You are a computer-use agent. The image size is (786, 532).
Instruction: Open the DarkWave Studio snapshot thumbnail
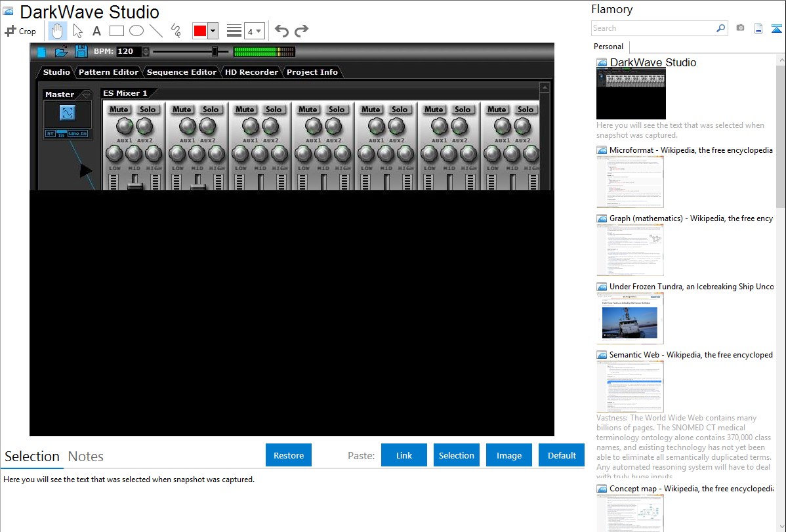tap(631, 94)
